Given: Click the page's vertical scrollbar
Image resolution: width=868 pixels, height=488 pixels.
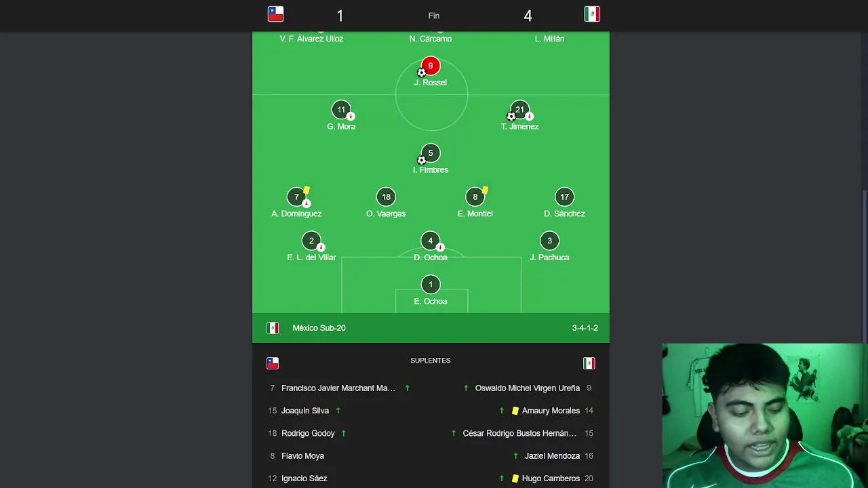Looking at the screenshot, I should pyautogui.click(x=863, y=271).
